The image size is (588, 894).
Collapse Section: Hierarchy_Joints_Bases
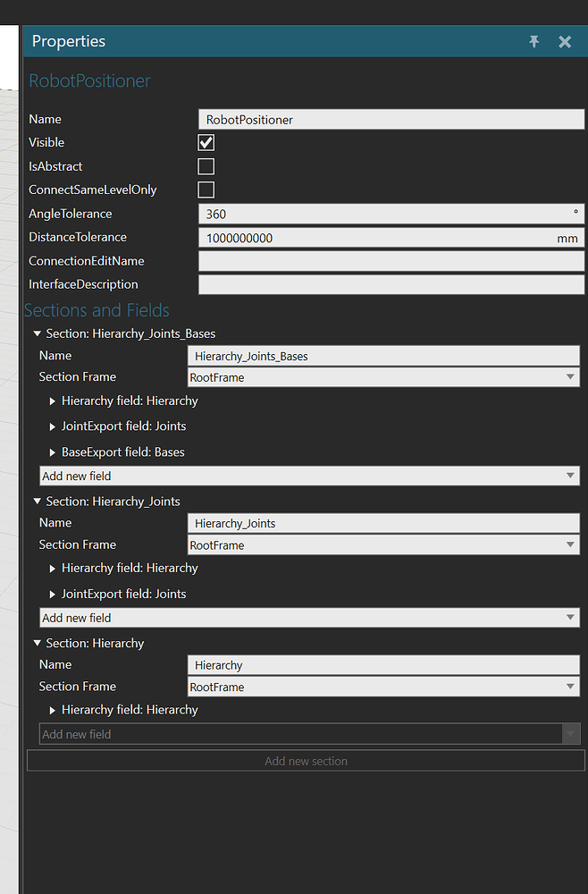(x=37, y=333)
